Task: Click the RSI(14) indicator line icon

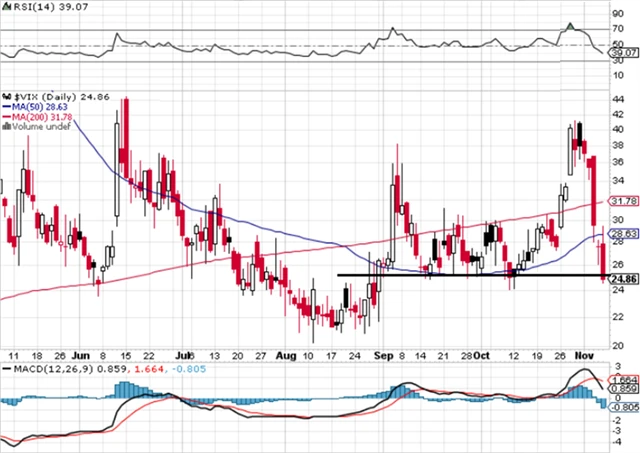Action: click(5, 9)
